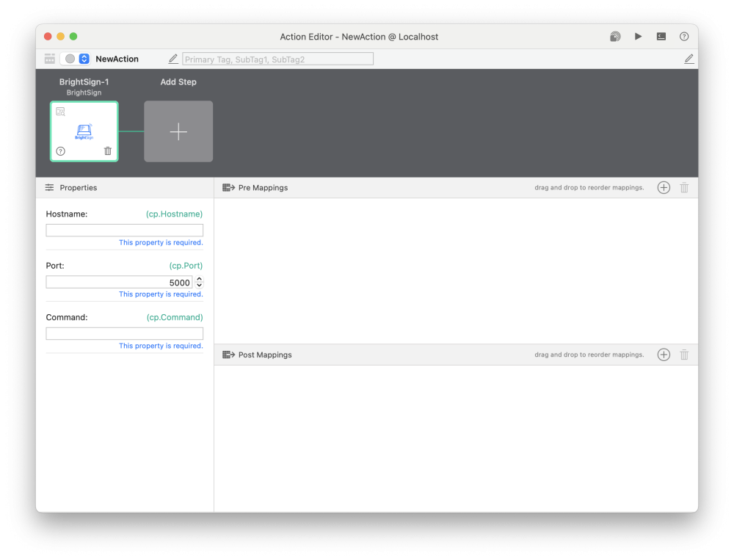Click the Post Mappings heading text

pyautogui.click(x=265, y=355)
